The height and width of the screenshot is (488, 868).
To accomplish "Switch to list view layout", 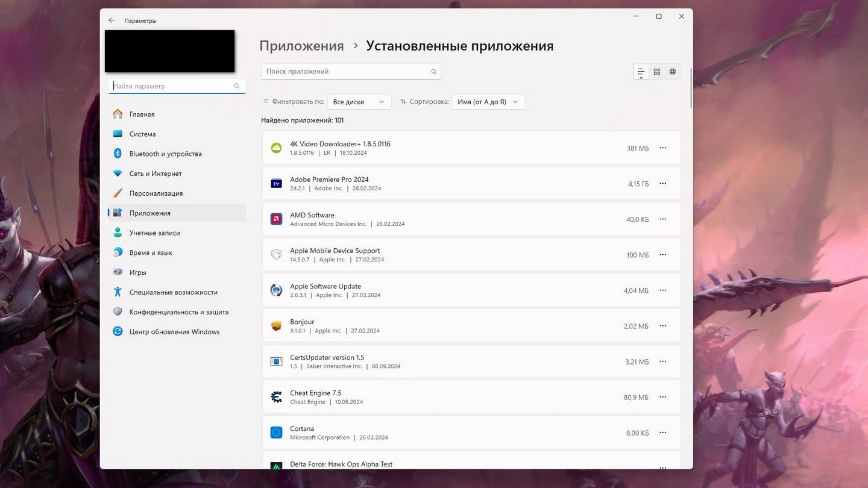I will (x=641, y=72).
